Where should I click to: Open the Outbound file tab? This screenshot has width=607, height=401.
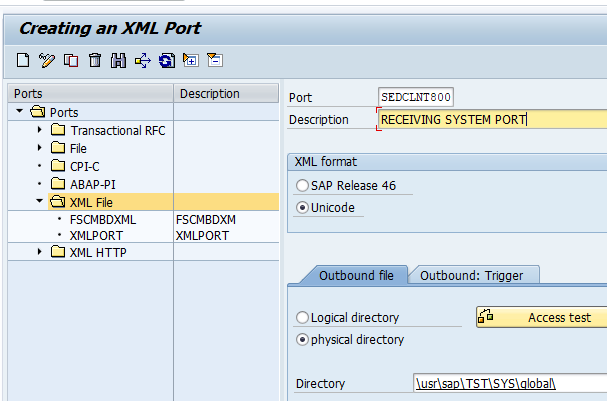[x=362, y=275]
